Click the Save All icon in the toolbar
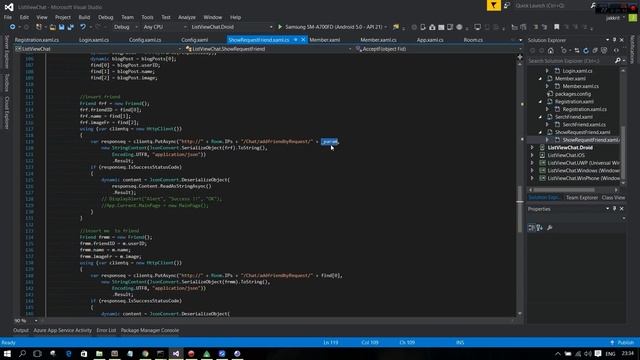Viewport: 640px width, 360px height. pos(71,27)
